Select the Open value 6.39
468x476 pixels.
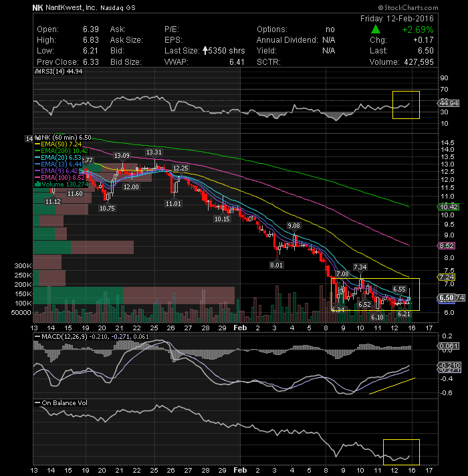coord(91,29)
